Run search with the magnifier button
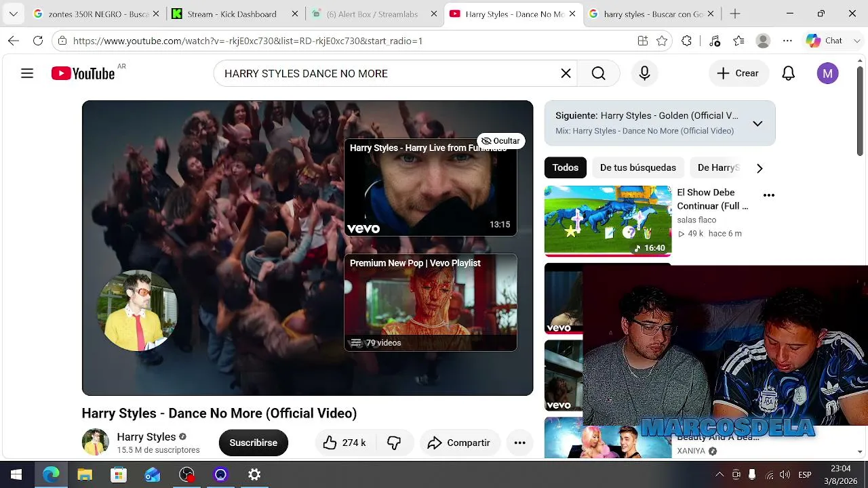 pyautogui.click(x=598, y=73)
